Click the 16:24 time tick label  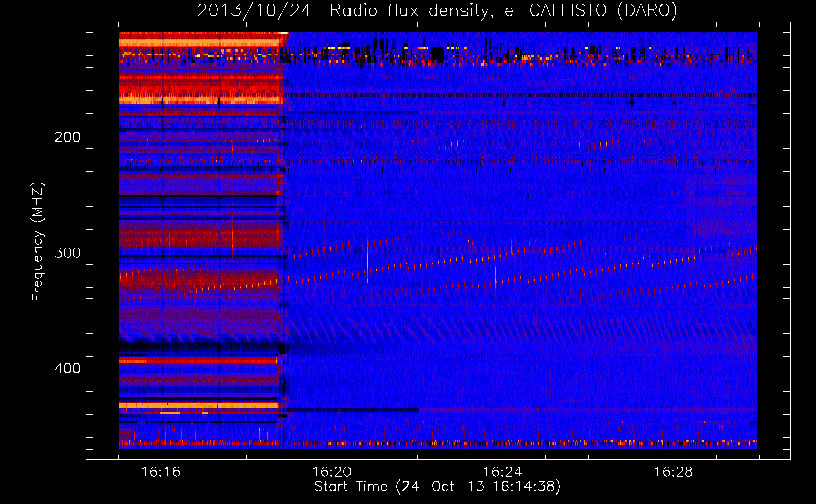tap(503, 472)
